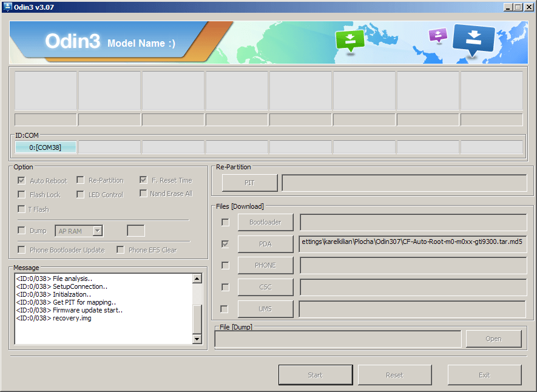This screenshot has width=537, height=392.
Task: Enable the Nand Erase All checkbox
Action: [x=143, y=194]
